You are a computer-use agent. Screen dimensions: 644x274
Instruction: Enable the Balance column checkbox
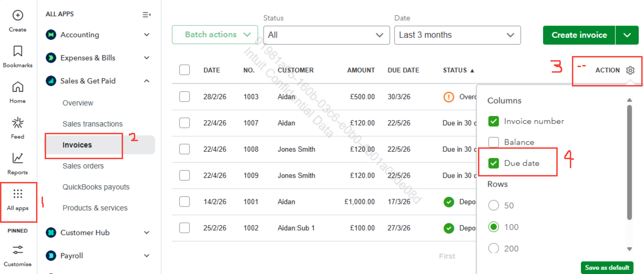[x=493, y=142]
